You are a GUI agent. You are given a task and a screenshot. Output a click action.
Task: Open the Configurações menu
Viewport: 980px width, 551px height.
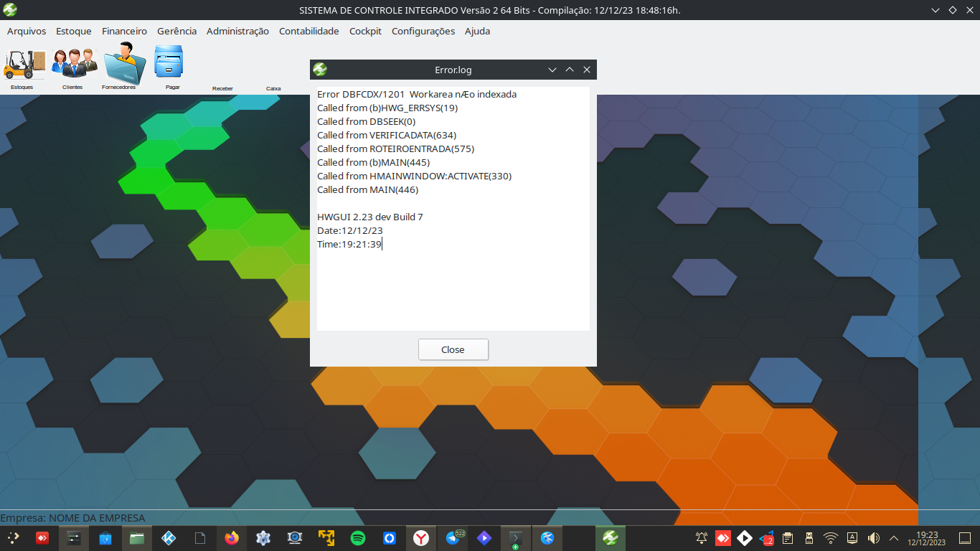[x=423, y=31]
